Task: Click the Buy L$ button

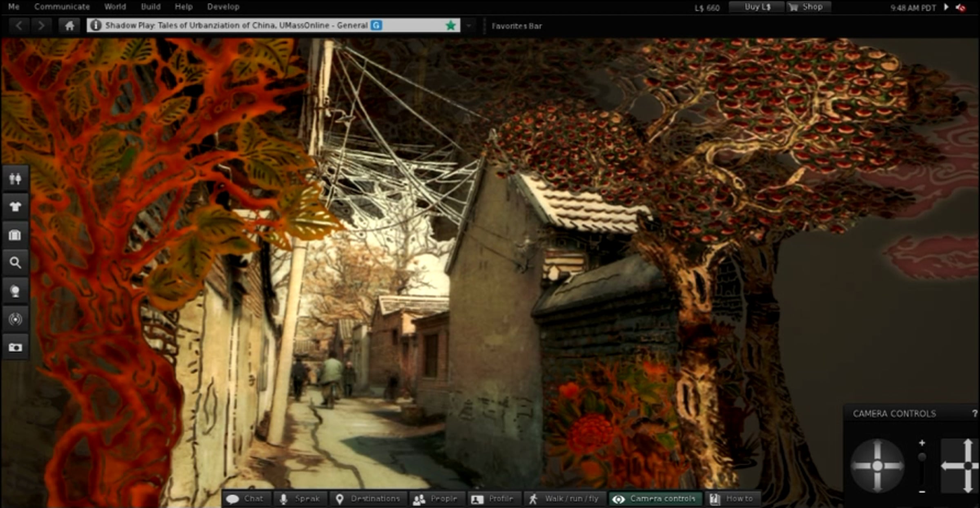Action: pos(757,7)
